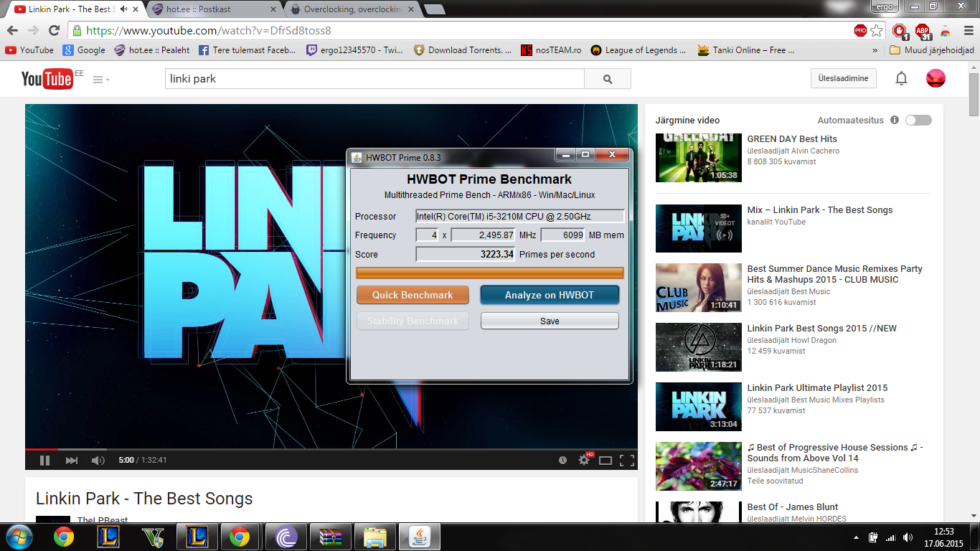
Task: Click the info icon beside Automaatesitus
Action: (x=895, y=121)
